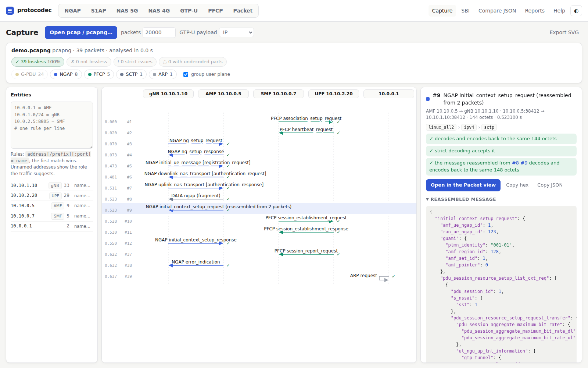
Task: Edit name field for 10.10.1.10
Action: [x=83, y=185]
